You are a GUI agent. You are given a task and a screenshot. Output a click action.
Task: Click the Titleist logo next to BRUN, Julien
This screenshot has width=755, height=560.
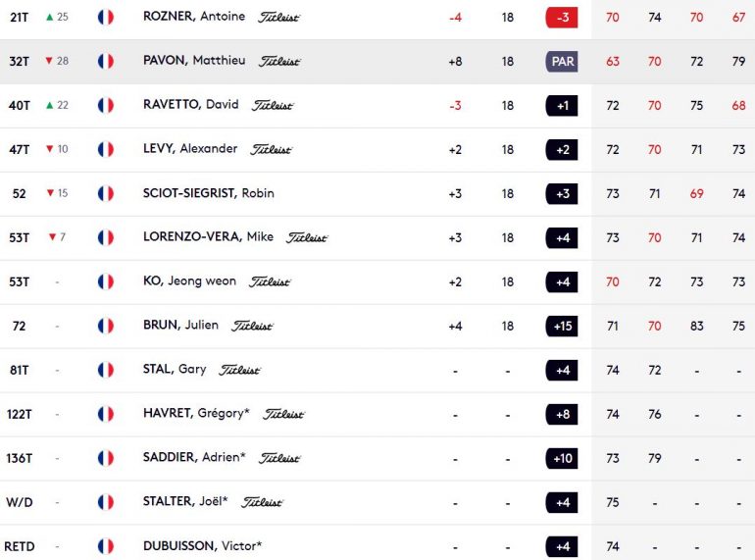252,326
